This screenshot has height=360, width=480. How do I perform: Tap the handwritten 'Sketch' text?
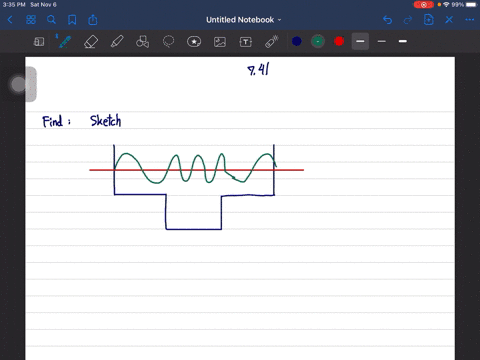[106, 121]
